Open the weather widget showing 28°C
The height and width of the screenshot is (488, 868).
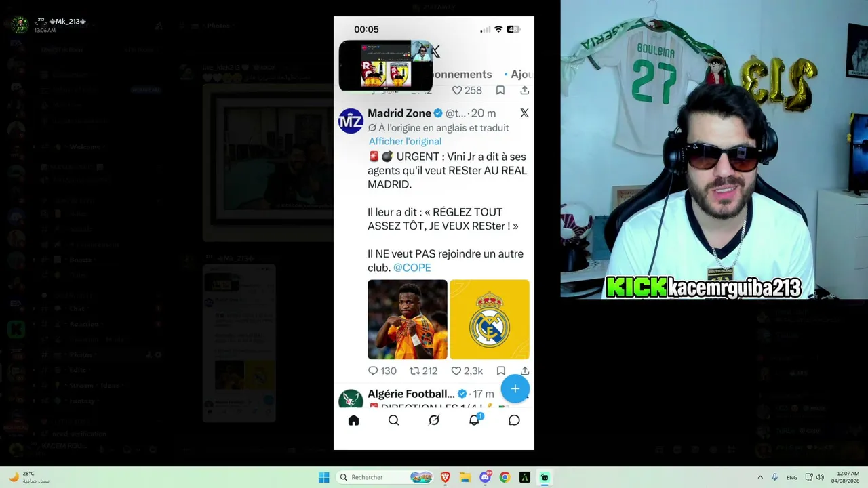tap(28, 477)
